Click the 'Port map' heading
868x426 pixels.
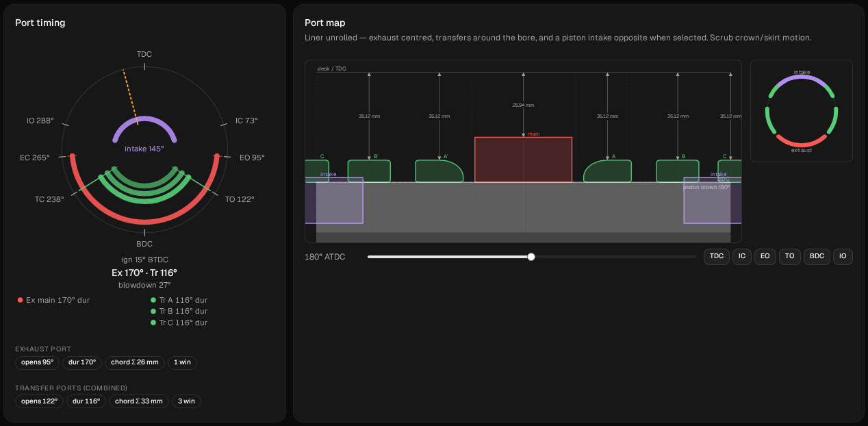tap(325, 23)
